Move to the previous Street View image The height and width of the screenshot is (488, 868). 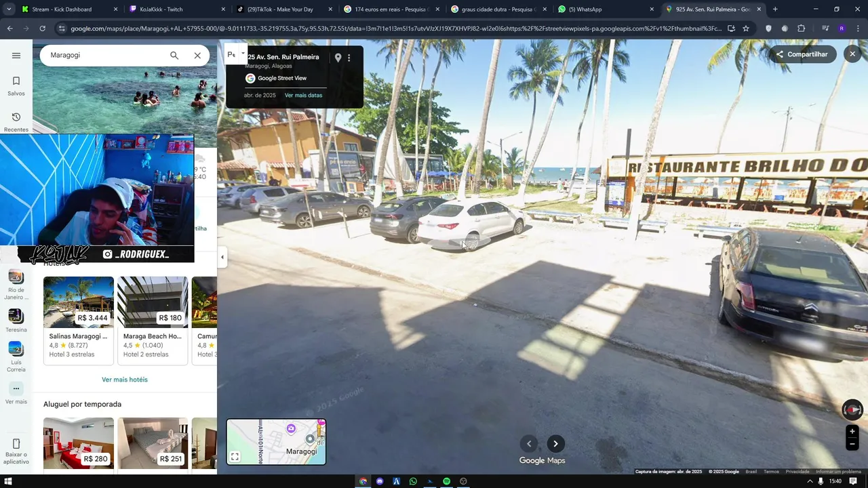click(529, 444)
